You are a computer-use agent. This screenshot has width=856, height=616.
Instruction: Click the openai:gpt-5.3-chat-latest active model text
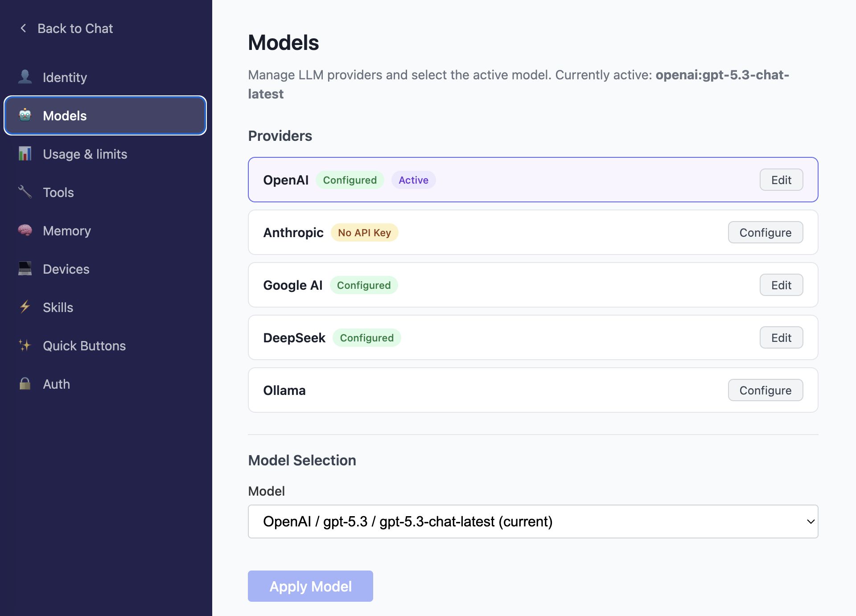pyautogui.click(x=722, y=75)
